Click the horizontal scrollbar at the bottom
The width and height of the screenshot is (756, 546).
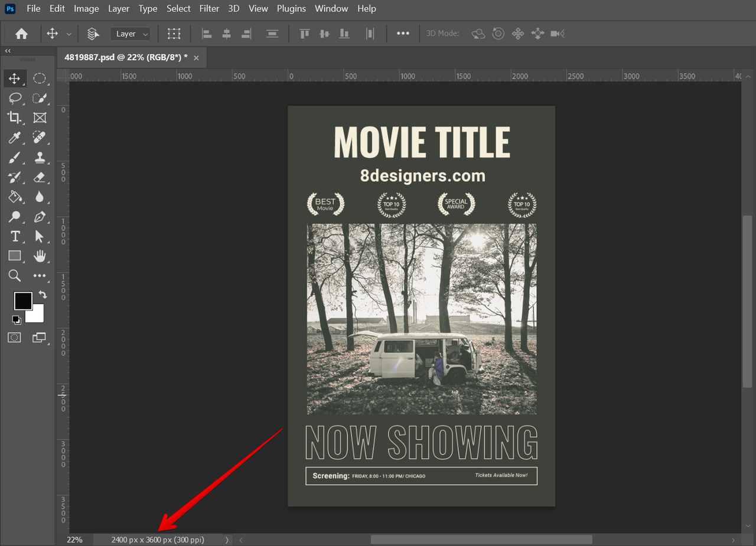tap(481, 539)
